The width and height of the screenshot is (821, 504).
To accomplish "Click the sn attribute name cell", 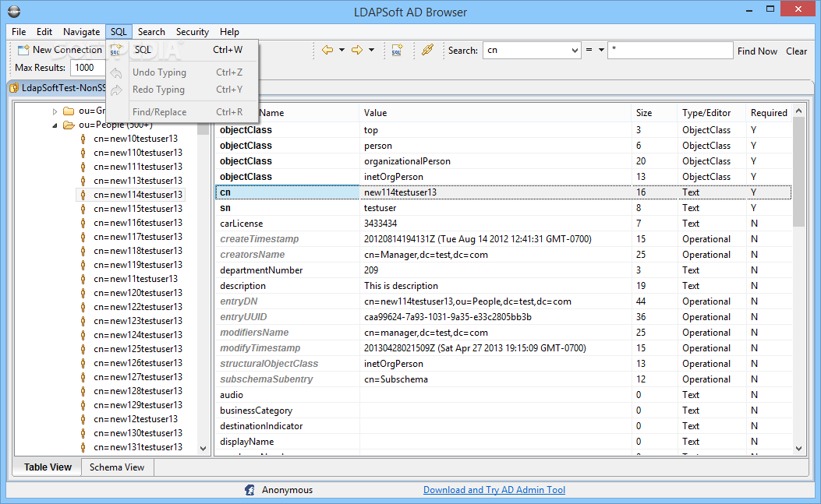I will click(x=288, y=208).
